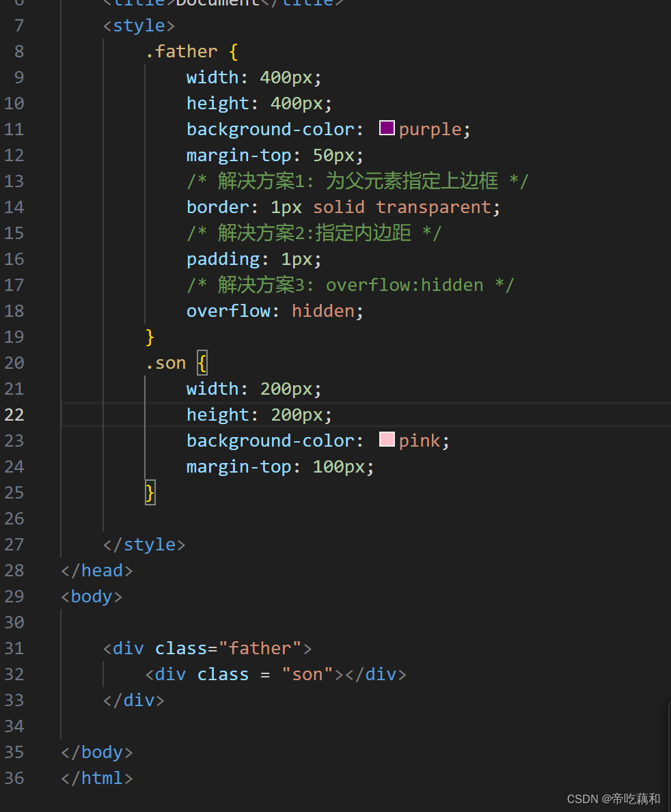This screenshot has width=671, height=812.
Task: Place cursor on .son selector
Action: tap(166, 363)
